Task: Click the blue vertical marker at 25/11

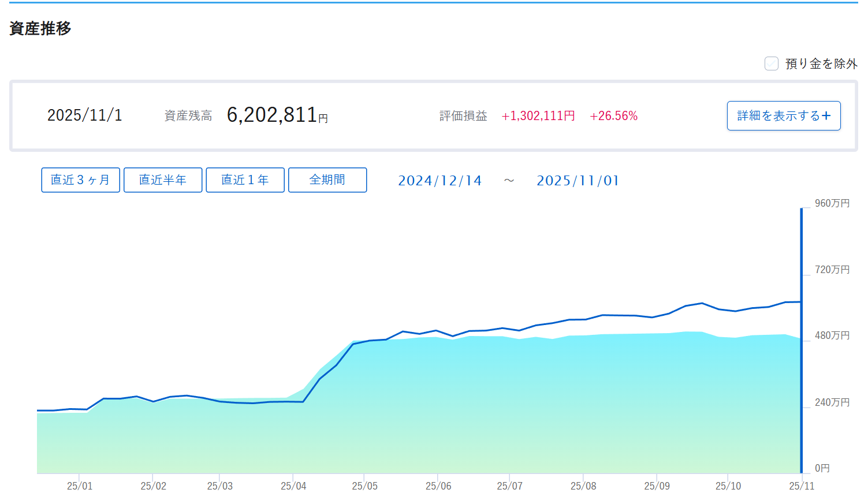Action: click(801, 341)
